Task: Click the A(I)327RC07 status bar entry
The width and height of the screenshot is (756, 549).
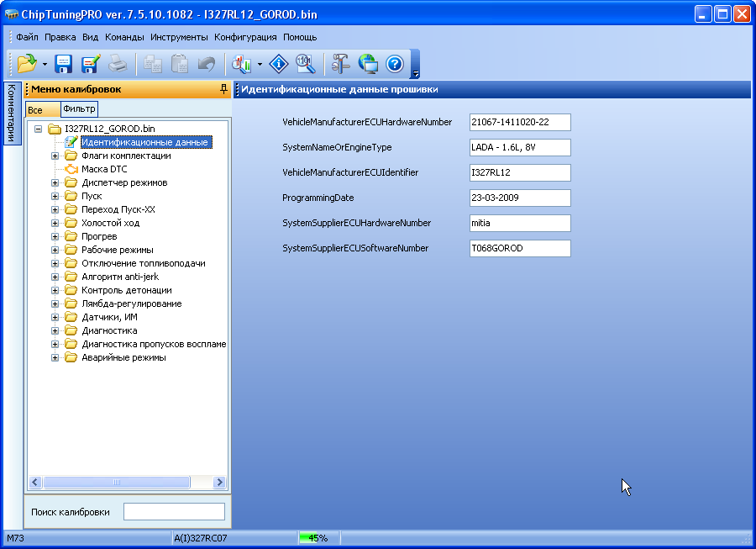Action: [234, 538]
